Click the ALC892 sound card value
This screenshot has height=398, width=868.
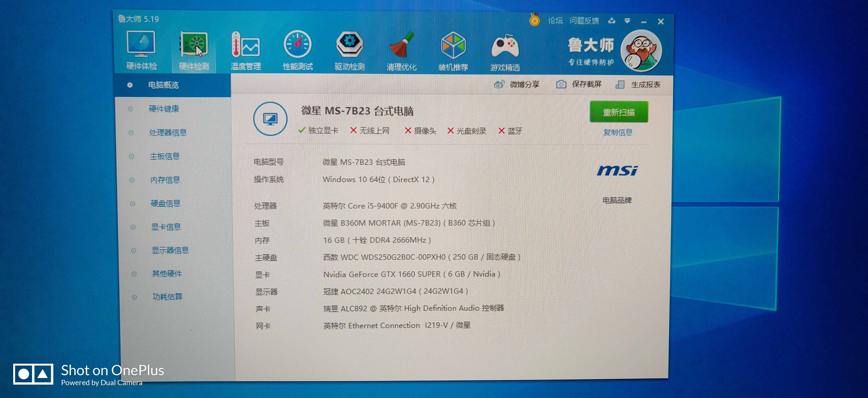point(414,308)
